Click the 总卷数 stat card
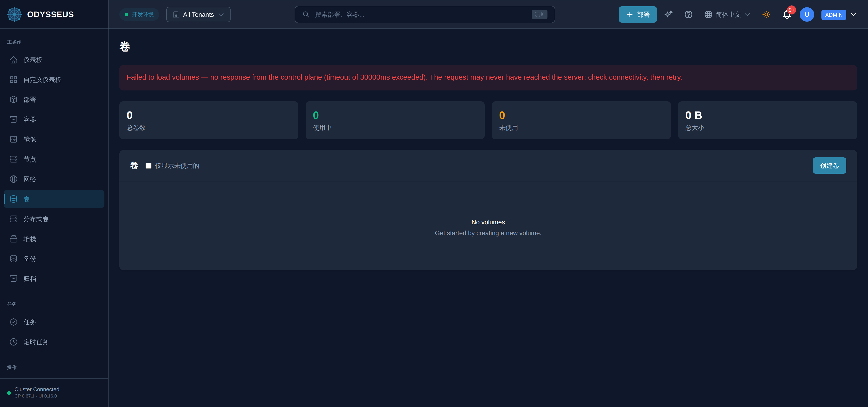The image size is (868, 407). pyautogui.click(x=209, y=120)
